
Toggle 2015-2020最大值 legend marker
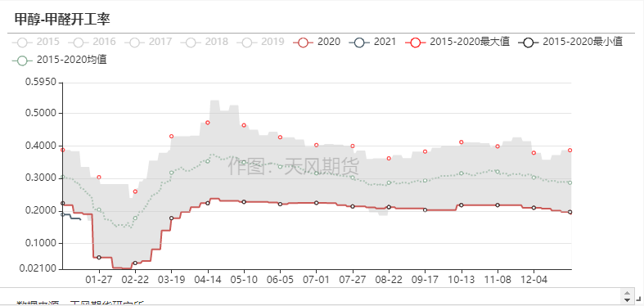[416, 43]
